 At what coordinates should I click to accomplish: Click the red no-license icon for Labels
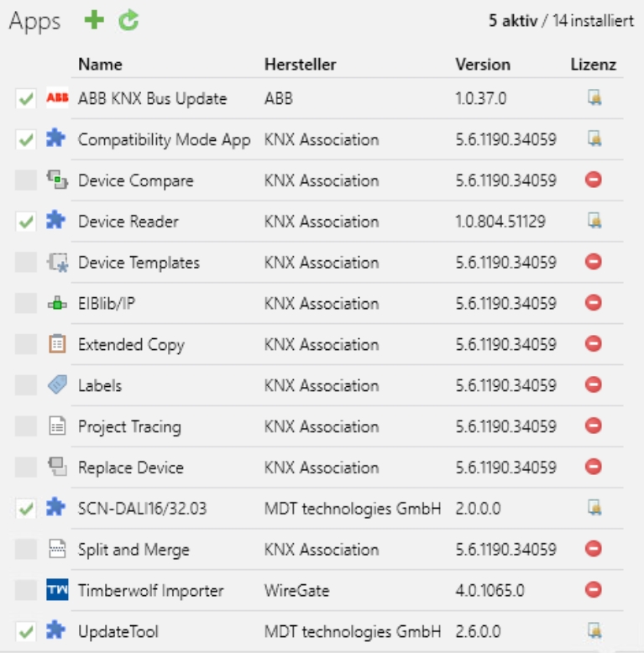[x=593, y=384]
